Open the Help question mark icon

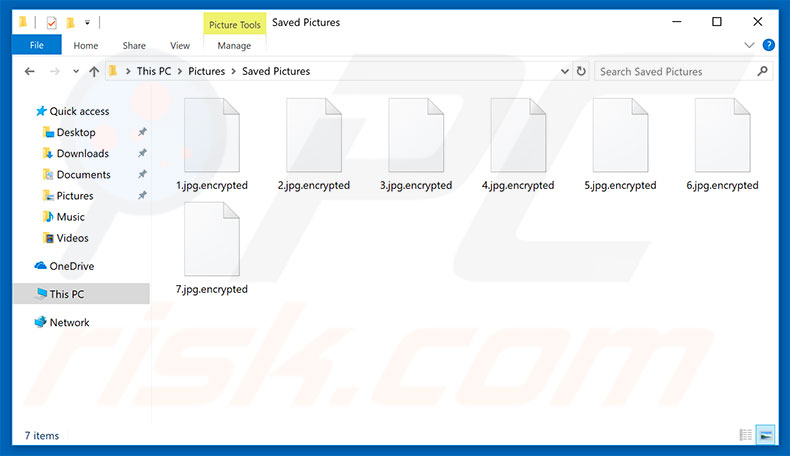pos(768,45)
